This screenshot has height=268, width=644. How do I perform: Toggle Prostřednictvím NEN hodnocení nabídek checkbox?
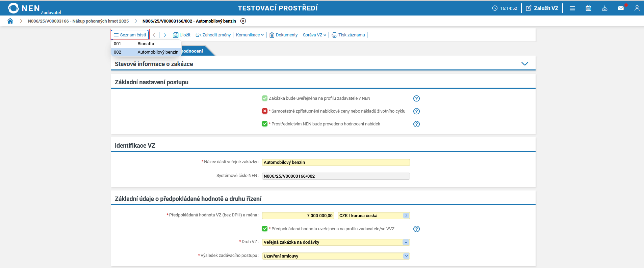265,124
